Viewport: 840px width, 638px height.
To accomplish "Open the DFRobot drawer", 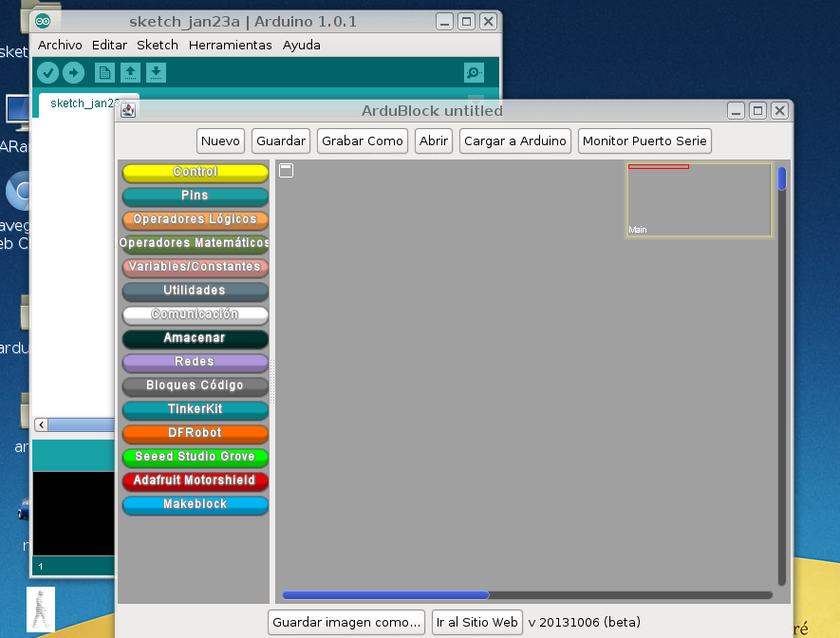I will tap(195, 433).
